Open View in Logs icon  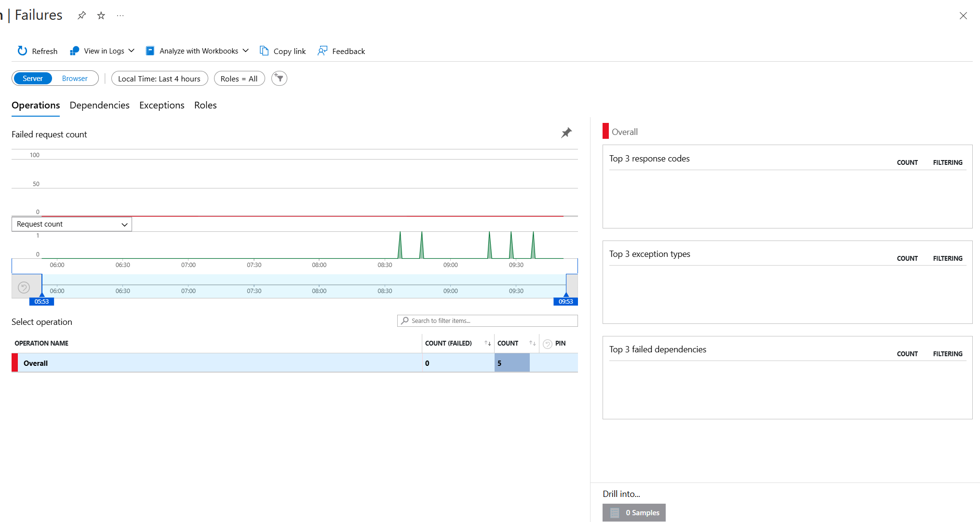pos(74,51)
